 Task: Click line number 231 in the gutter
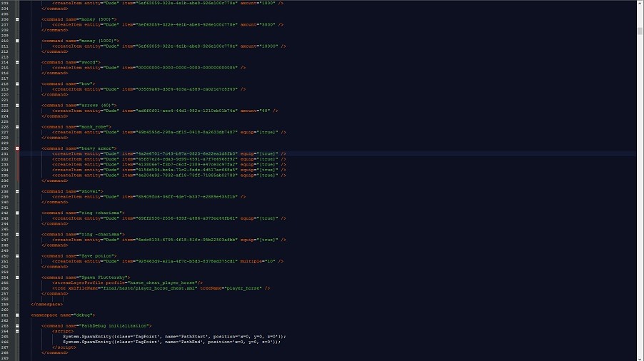4,154
